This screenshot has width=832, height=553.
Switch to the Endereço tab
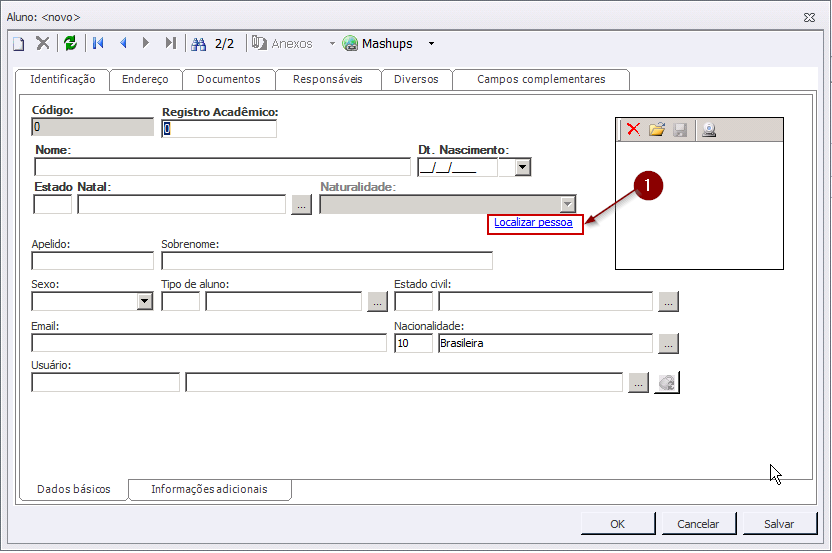[145, 79]
